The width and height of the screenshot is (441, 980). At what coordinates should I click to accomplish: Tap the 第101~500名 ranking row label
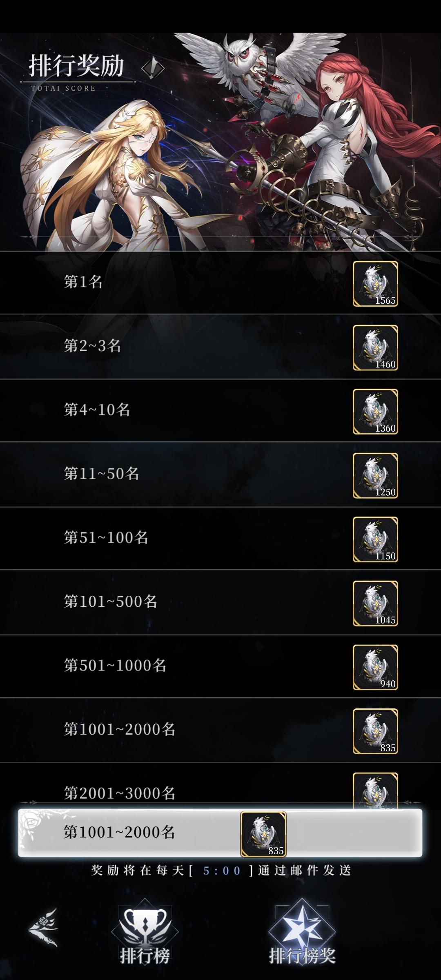pyautogui.click(x=110, y=601)
